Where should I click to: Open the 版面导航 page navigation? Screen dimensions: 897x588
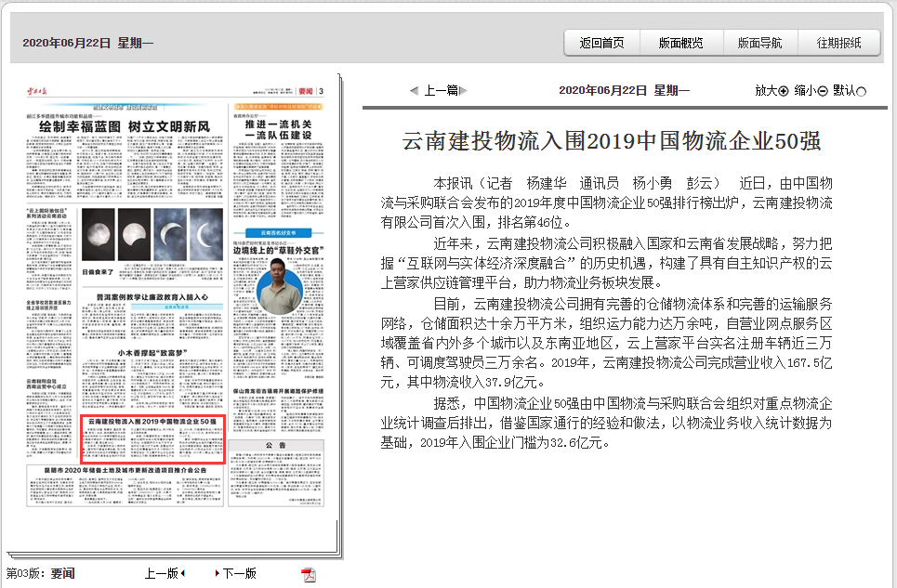pyautogui.click(x=762, y=43)
